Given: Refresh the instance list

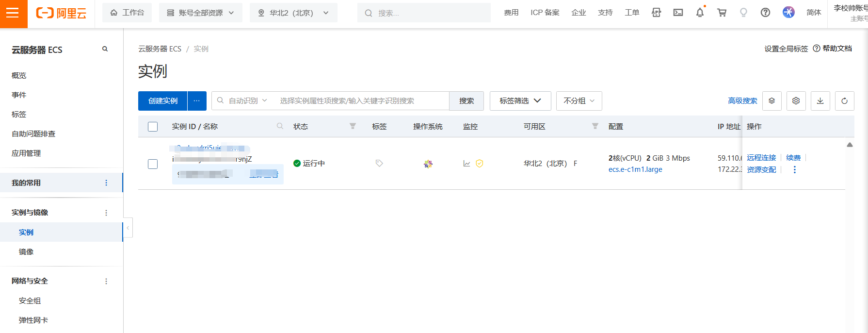Looking at the screenshot, I should pyautogui.click(x=844, y=101).
